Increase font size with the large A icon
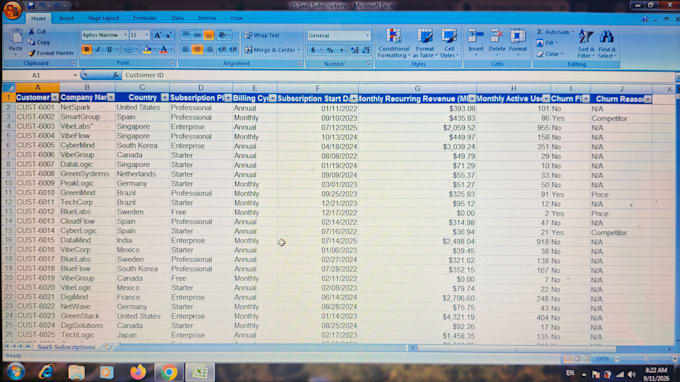Screen dimensions: 680x382 [x=157, y=35]
